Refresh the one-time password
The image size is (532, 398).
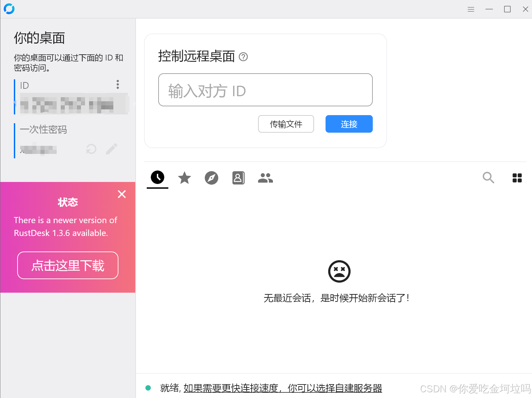91,149
